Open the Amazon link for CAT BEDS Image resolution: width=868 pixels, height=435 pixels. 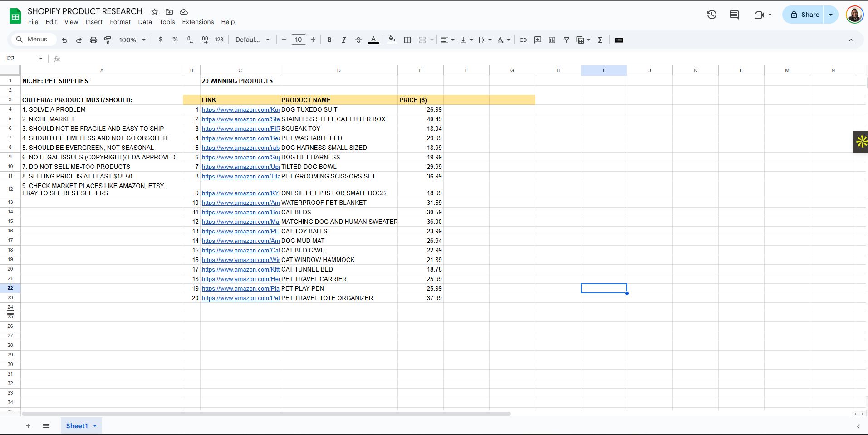240,212
